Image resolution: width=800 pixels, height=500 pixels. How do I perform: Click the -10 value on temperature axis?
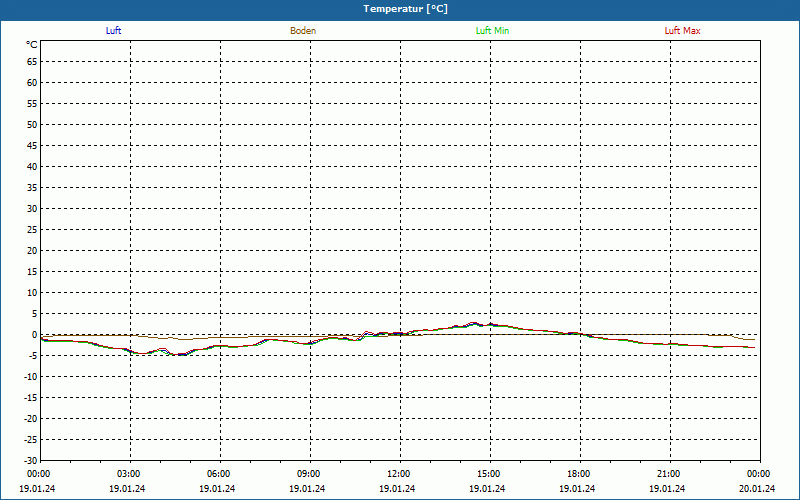coord(31,377)
